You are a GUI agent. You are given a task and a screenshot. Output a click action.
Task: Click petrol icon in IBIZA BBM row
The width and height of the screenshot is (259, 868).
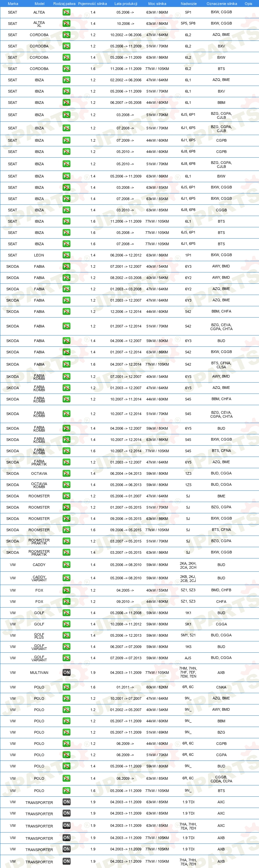coord(66,103)
